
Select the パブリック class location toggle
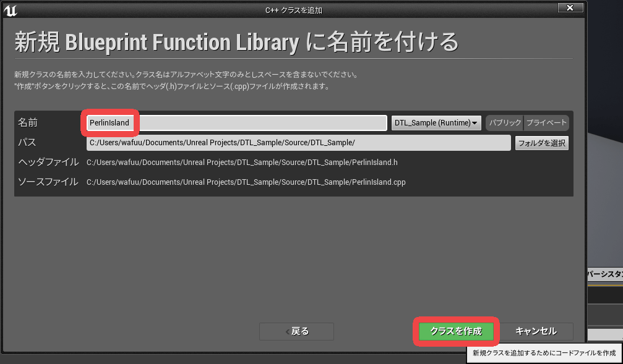[505, 123]
